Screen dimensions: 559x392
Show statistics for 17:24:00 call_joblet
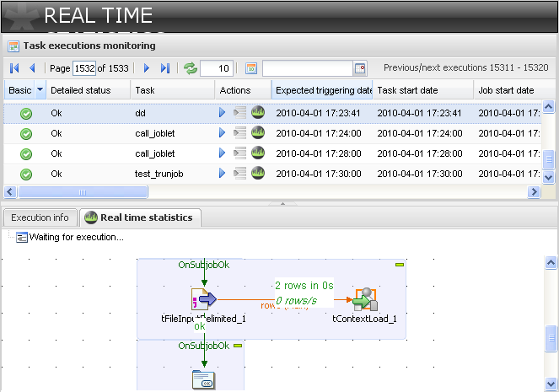click(x=258, y=132)
